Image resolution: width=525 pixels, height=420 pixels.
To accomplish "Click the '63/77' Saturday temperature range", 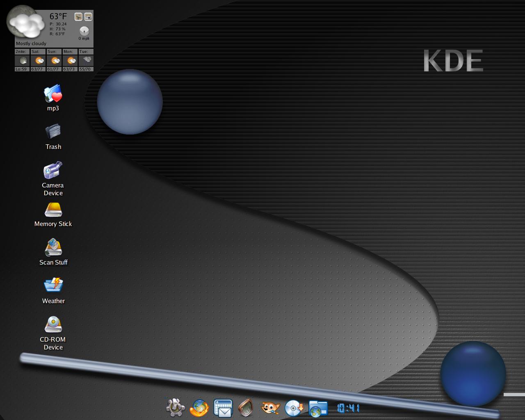I will point(37,69).
